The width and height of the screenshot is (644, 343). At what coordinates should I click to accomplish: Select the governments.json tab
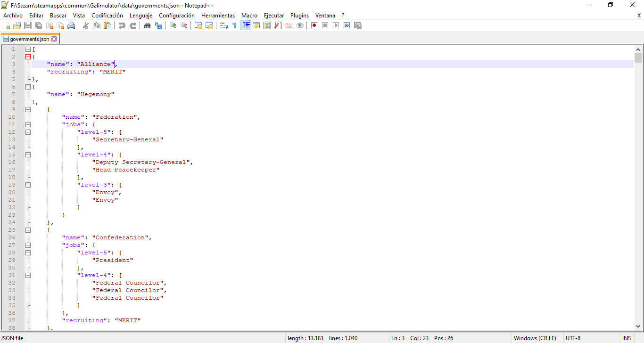click(x=29, y=39)
